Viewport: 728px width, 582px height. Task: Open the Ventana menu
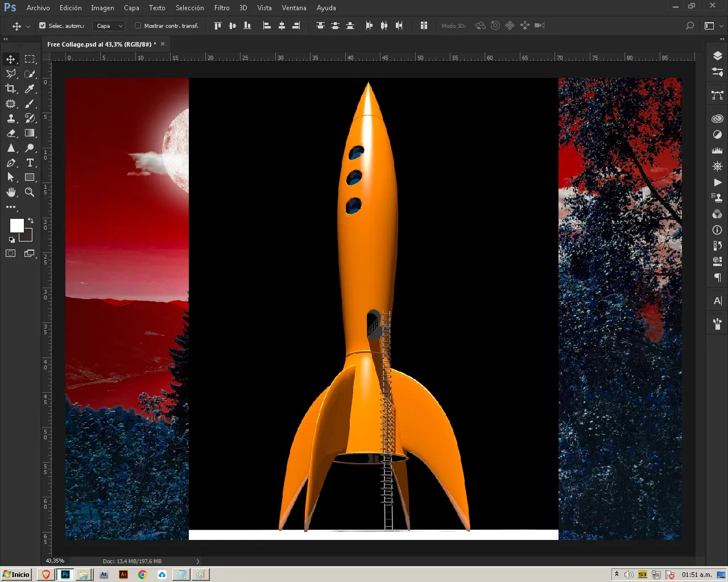click(294, 8)
